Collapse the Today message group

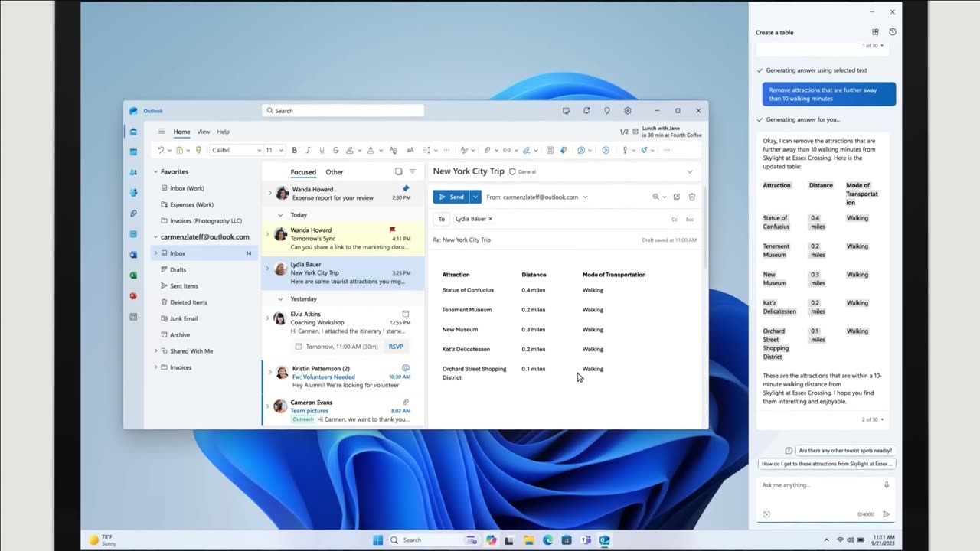click(x=280, y=215)
